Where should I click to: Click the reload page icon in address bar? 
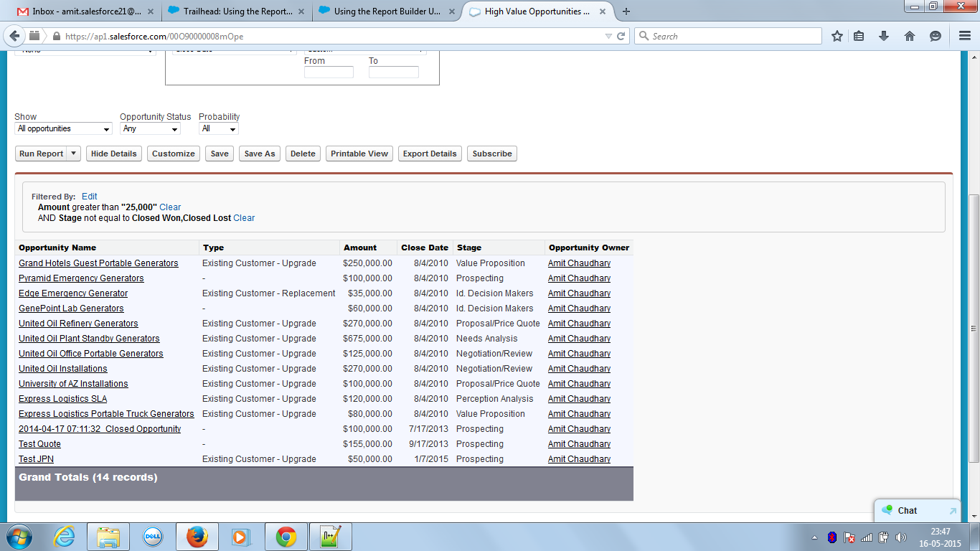pyautogui.click(x=621, y=36)
